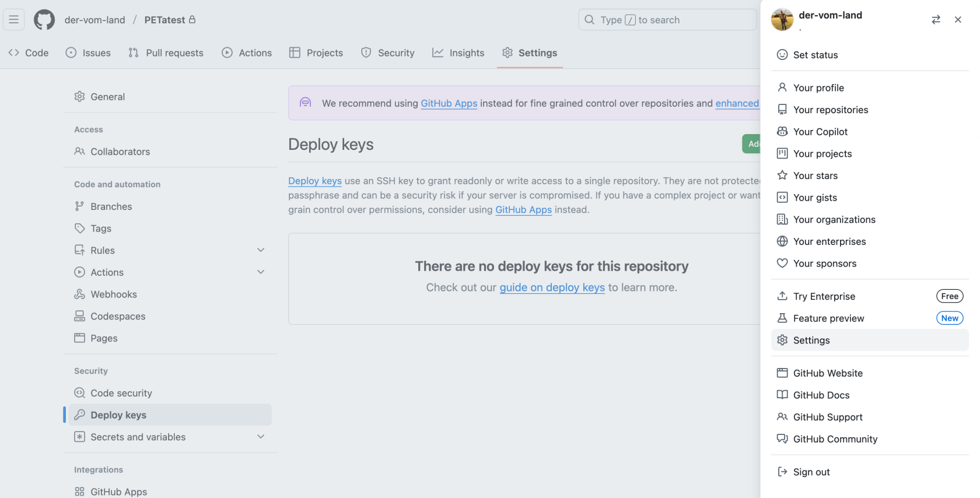
Task: Click the Codespaces sidebar icon
Action: coord(79,316)
